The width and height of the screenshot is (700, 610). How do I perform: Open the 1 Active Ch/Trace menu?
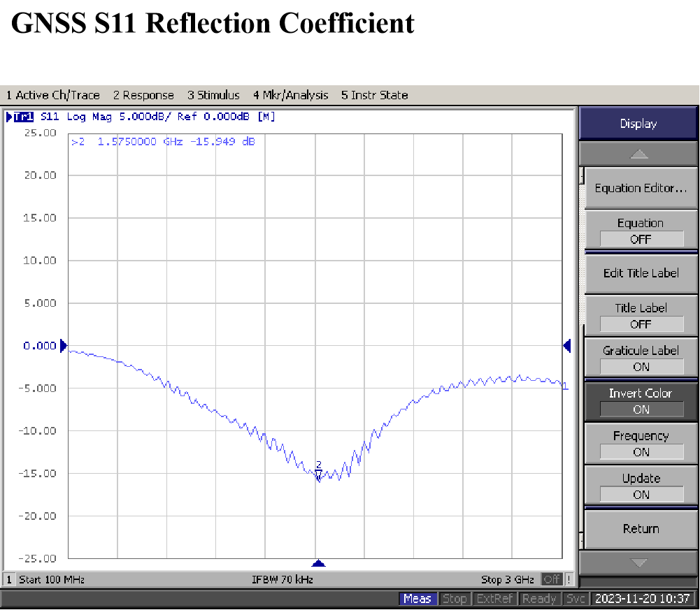tap(52, 95)
